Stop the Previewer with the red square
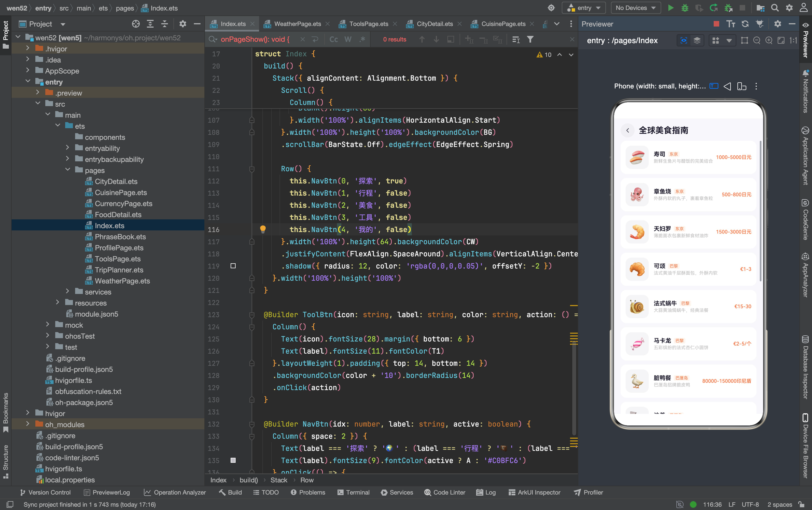 716,23
